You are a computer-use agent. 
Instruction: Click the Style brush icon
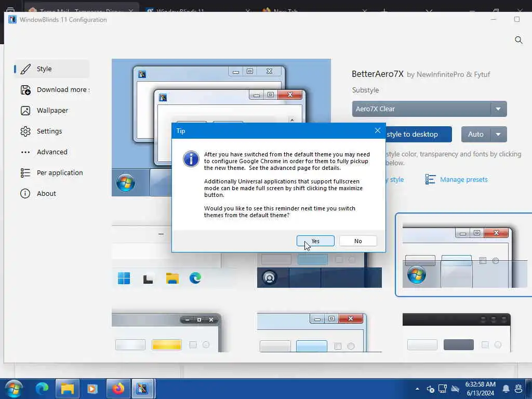25,69
